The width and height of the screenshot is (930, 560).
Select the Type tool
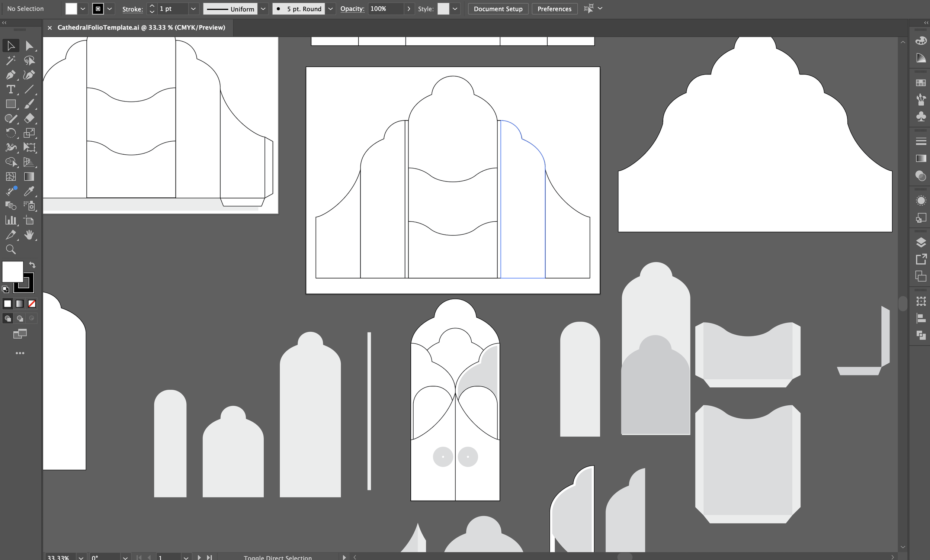click(10, 90)
